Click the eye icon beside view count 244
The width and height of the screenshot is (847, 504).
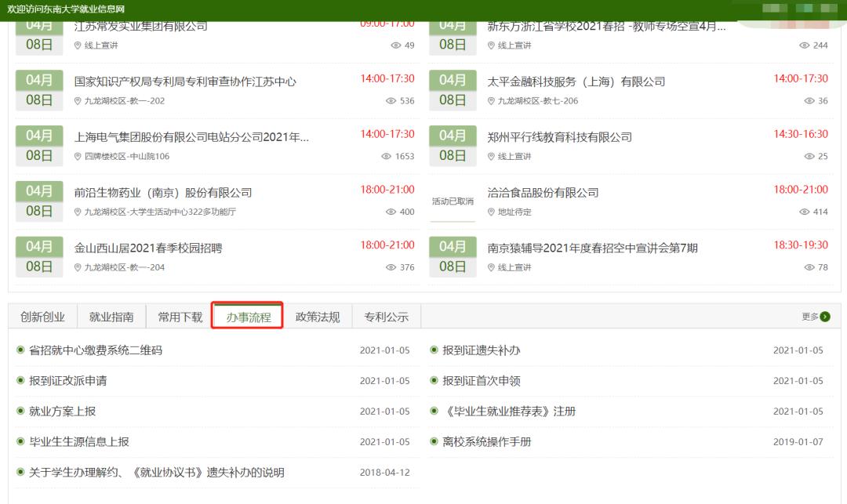pos(805,45)
